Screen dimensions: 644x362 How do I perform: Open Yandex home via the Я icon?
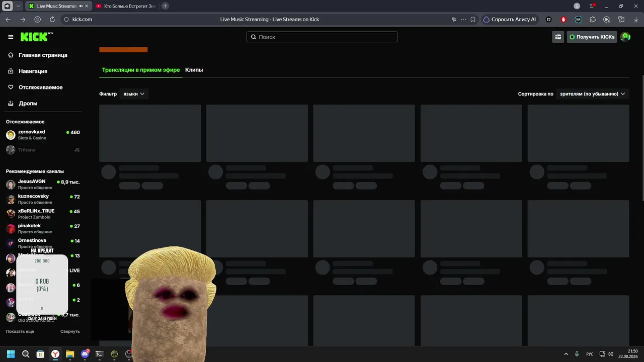click(37, 19)
